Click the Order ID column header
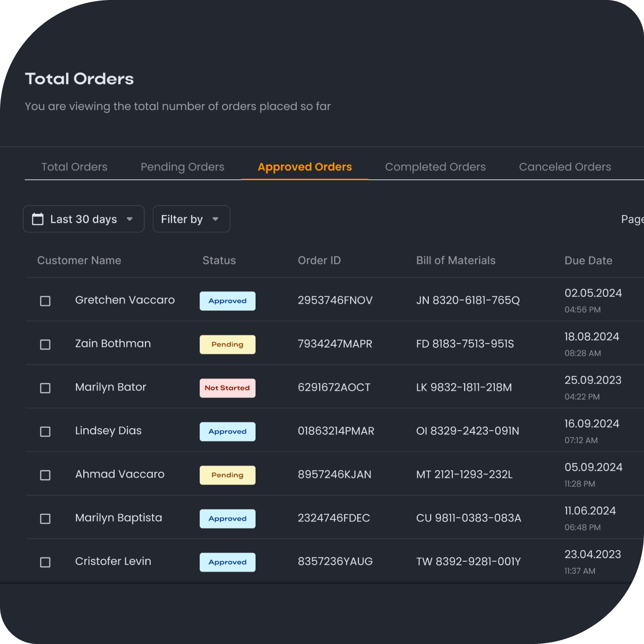The width and height of the screenshot is (644, 644). (319, 261)
